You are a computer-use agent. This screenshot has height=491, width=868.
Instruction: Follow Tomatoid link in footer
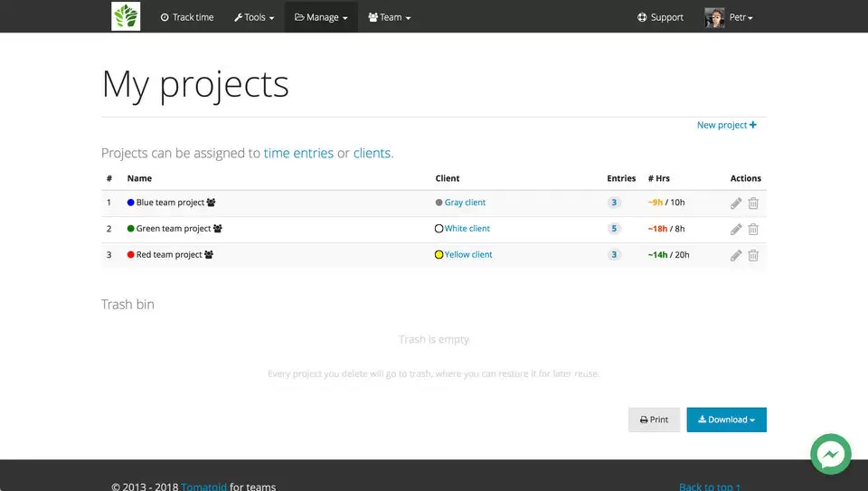[x=203, y=486]
